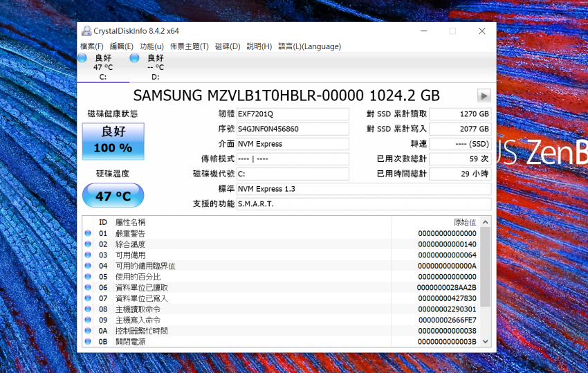Image resolution: width=588 pixels, height=373 pixels.
Task: Click the raw value 00000000000140
Action: pyautogui.click(x=448, y=244)
